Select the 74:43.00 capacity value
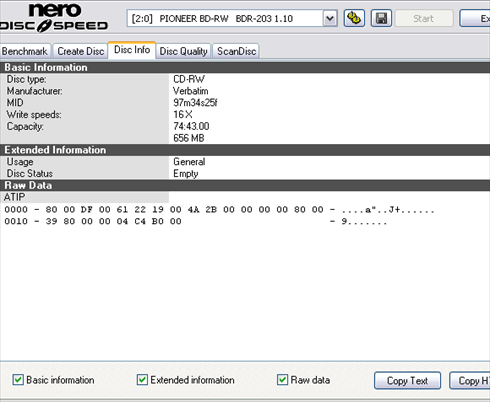The width and height of the screenshot is (490, 402). click(191, 126)
